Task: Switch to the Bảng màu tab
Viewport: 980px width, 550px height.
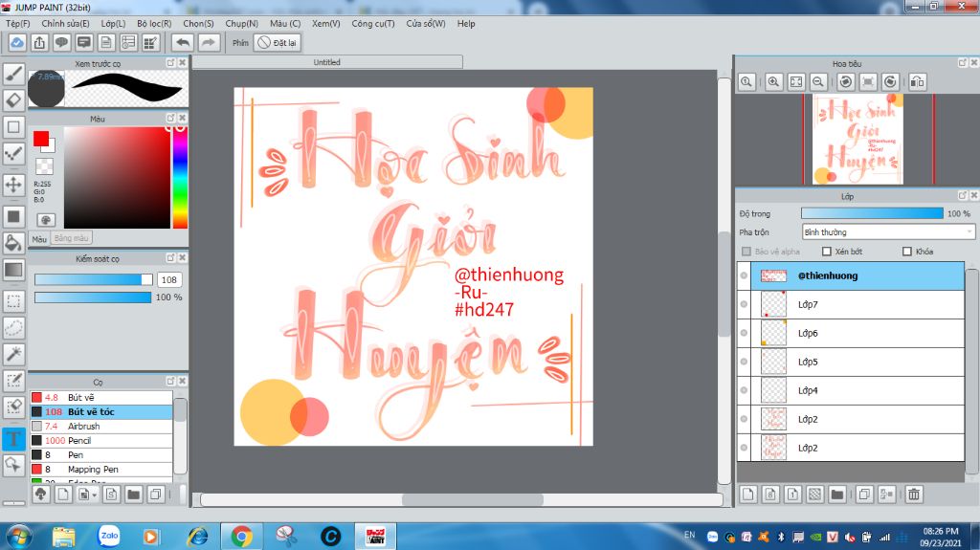Action: tap(71, 238)
